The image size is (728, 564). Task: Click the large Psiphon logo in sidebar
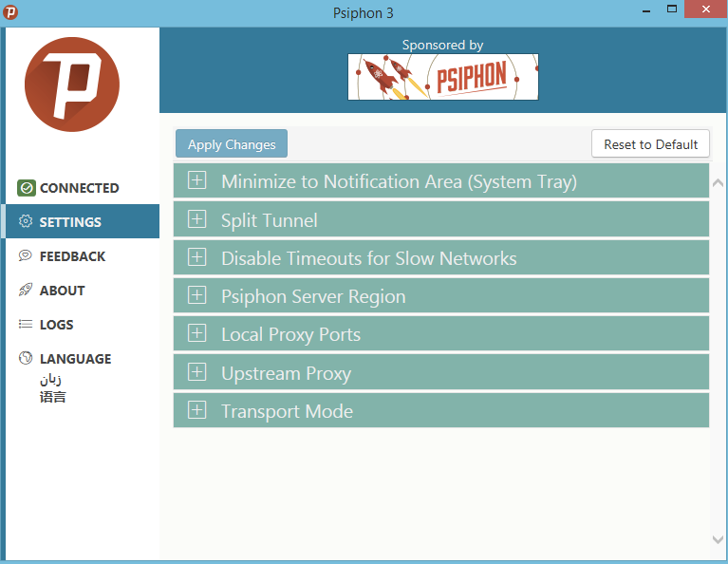72,85
